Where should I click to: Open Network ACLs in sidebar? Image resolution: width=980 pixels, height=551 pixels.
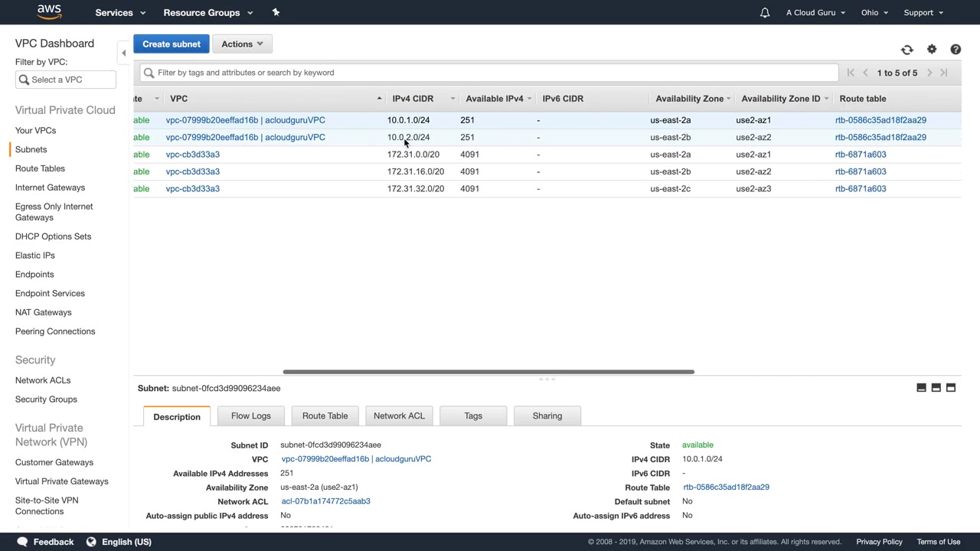pos(43,380)
